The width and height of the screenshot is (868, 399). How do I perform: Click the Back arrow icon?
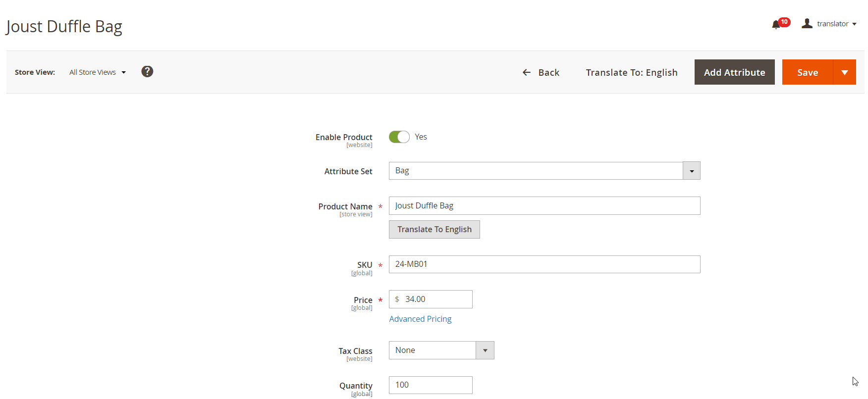click(x=527, y=73)
